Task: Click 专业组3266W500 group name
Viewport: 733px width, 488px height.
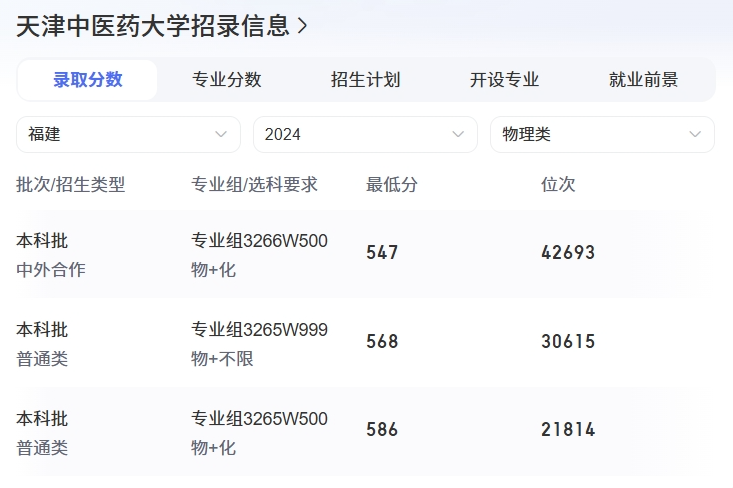Action: pyautogui.click(x=259, y=241)
